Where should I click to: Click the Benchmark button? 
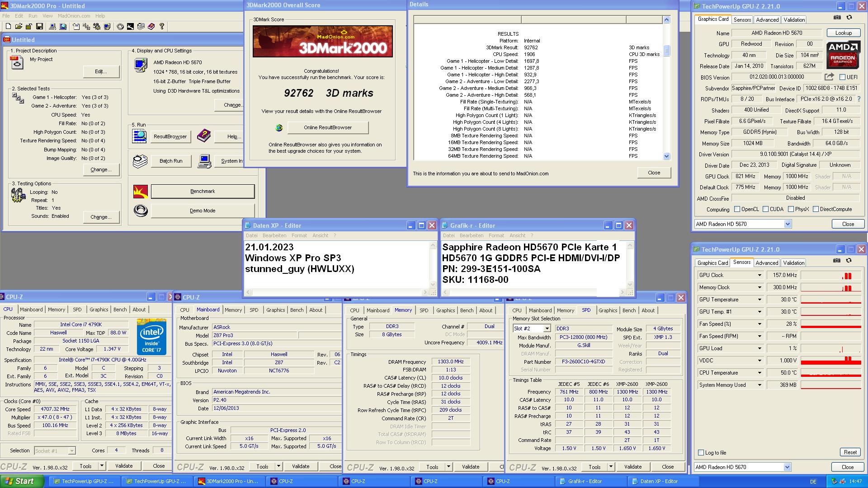tap(203, 192)
